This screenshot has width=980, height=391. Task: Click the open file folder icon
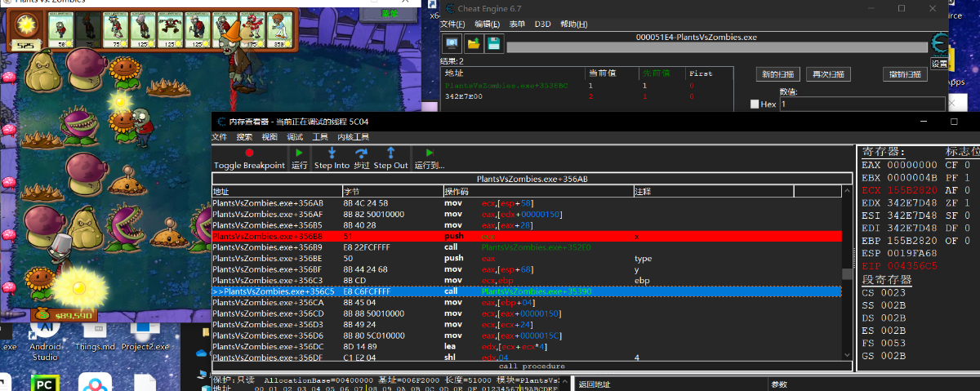pyautogui.click(x=473, y=43)
